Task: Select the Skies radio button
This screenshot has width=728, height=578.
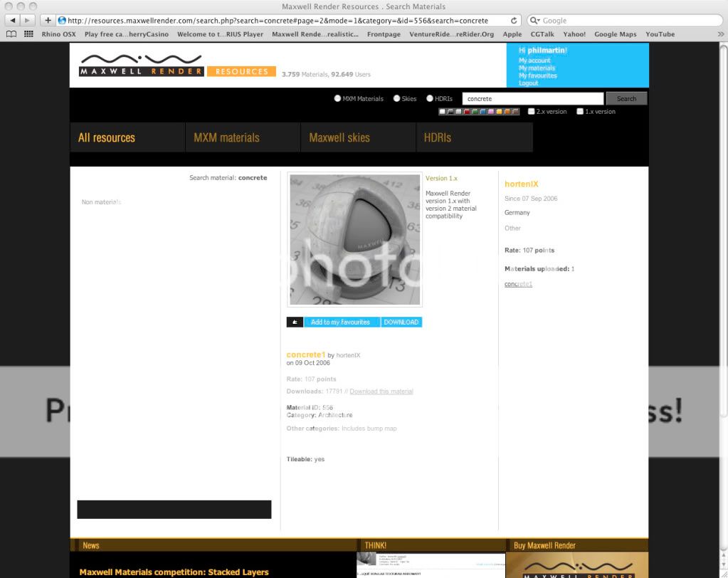Action: [x=396, y=98]
